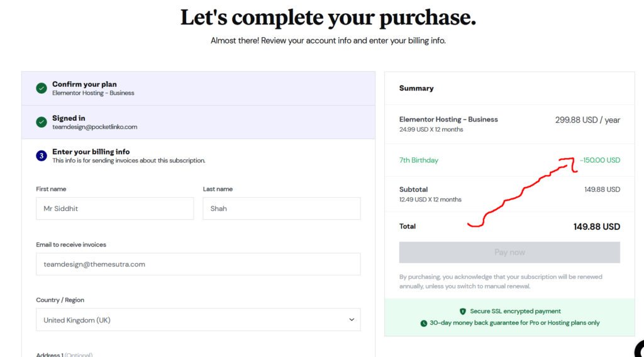Click the 30-day money back guarantee text
The image size is (644, 357).
click(x=514, y=323)
